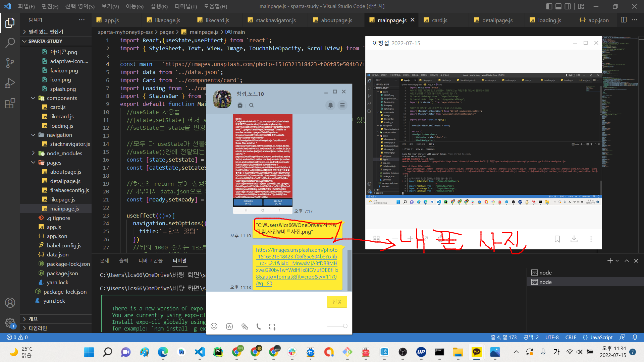
Task: Open the customize layout icon
Action: (581, 6)
